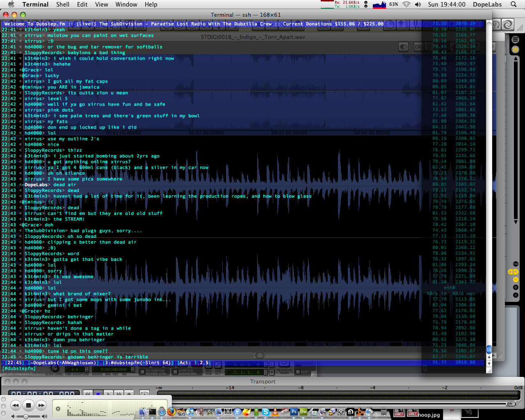Open iTunes from the Dock
The image size is (525, 420).
(190, 411)
